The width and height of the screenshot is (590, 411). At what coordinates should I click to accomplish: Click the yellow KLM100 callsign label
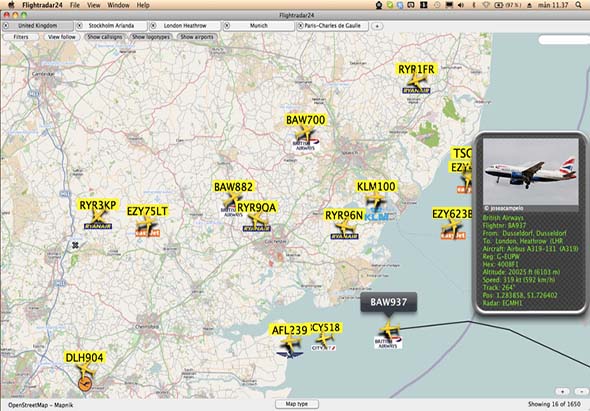[376, 186]
